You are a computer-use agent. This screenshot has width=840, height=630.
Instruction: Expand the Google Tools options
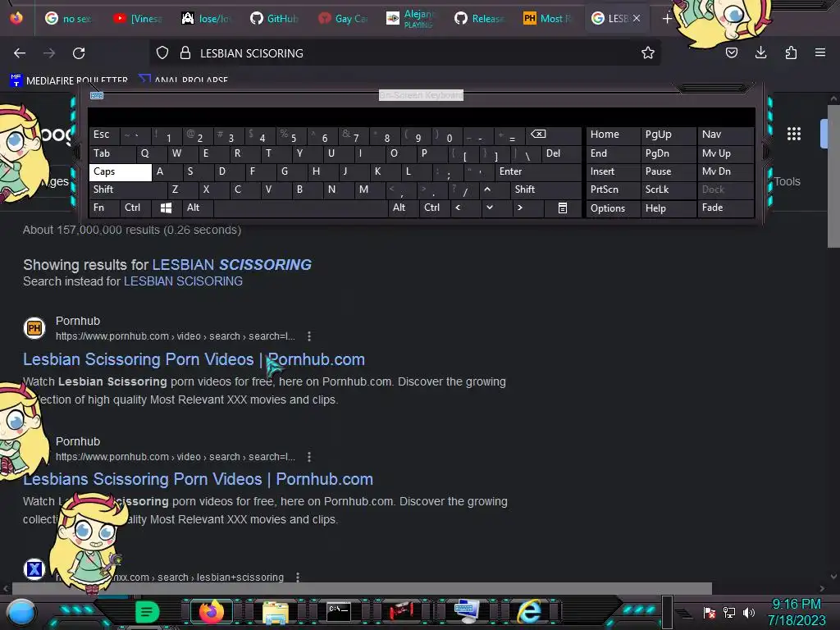(787, 181)
